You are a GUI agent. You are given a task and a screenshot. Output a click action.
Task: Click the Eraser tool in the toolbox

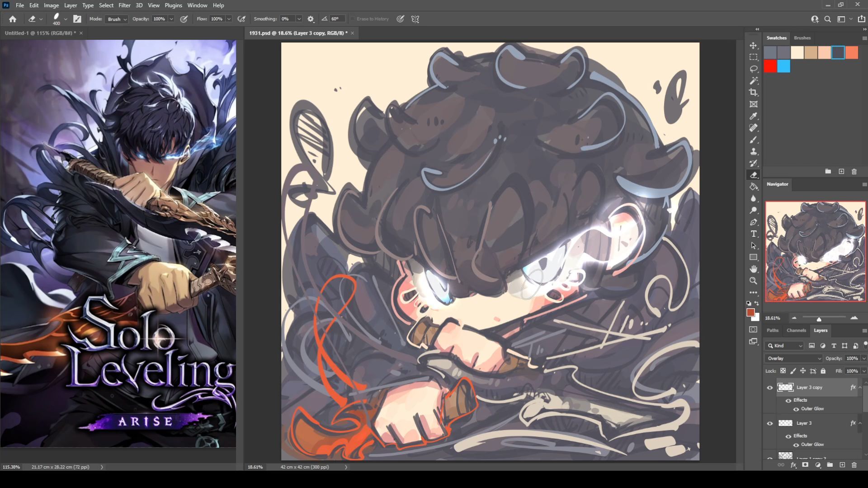pyautogui.click(x=753, y=175)
